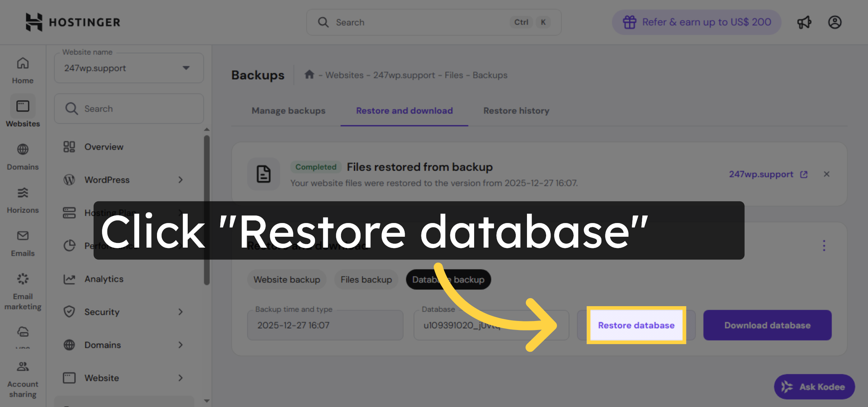
Task: Switch to the Restore history tab
Action: pos(516,111)
